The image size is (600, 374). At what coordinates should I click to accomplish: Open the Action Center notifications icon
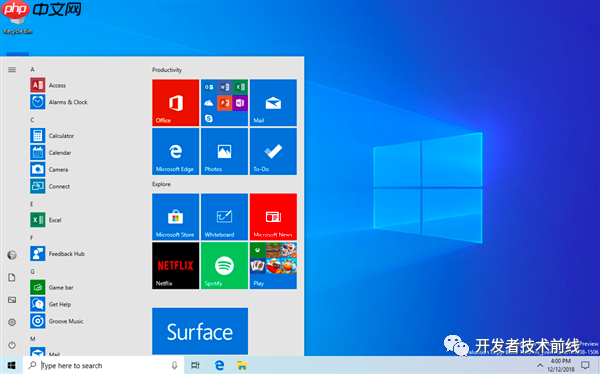coord(585,365)
